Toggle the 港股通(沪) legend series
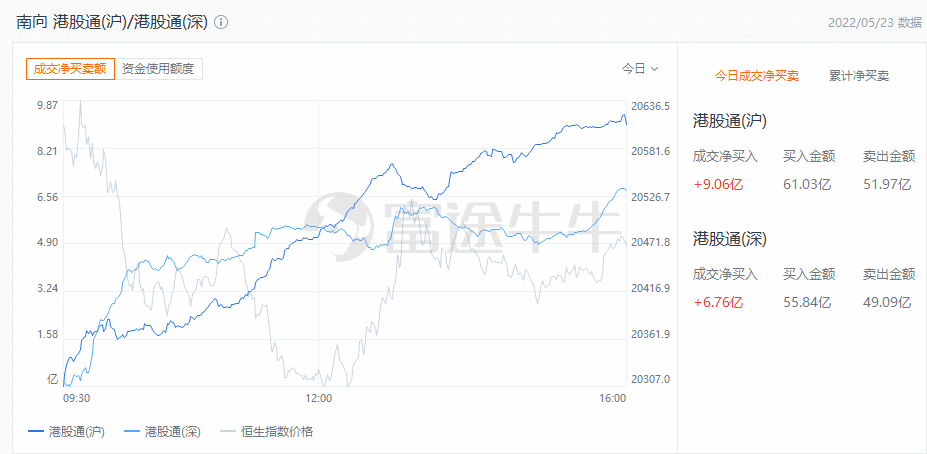Viewport: 927px width, 454px height. (x=66, y=432)
